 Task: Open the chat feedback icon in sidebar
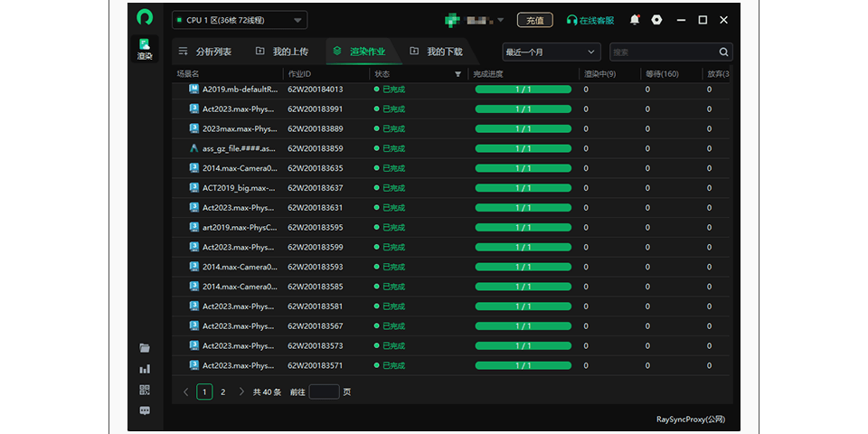(x=145, y=410)
